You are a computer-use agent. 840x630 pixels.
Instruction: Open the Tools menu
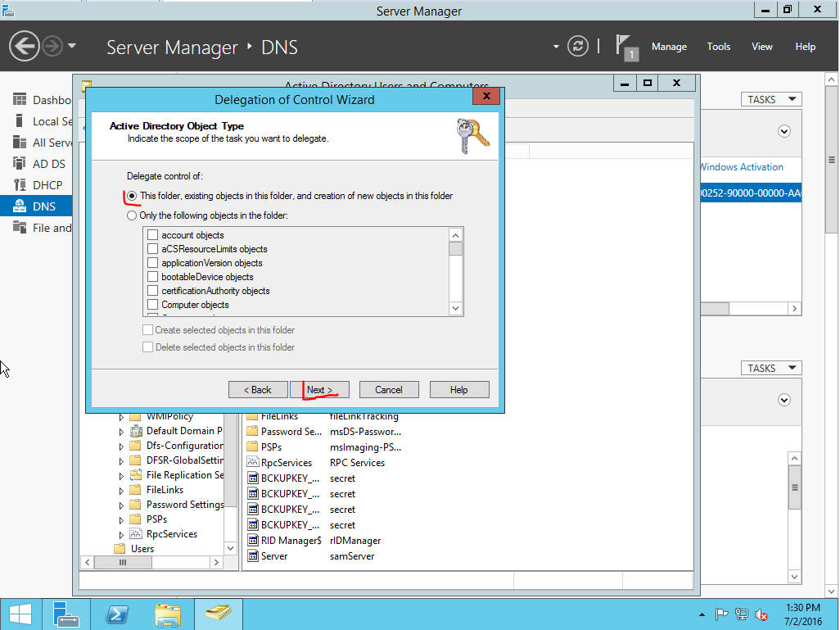coord(718,47)
